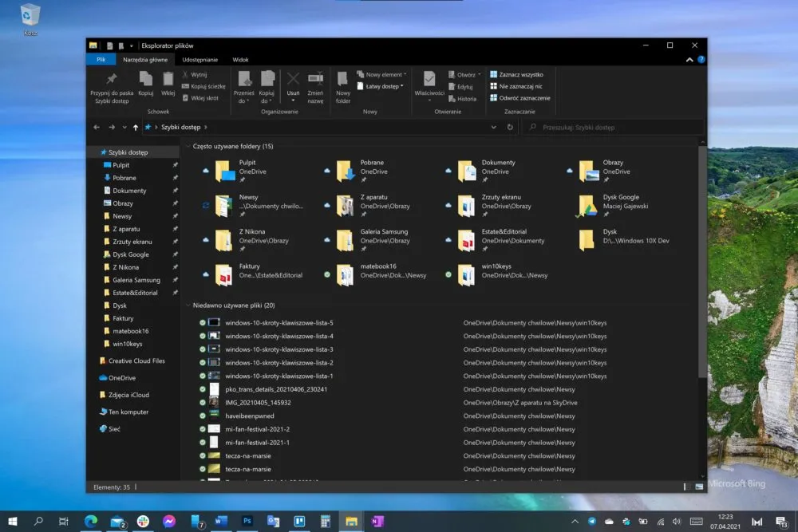Open the Udostępnianie ribbon tab
Image resolution: width=798 pixels, height=532 pixels.
click(x=200, y=60)
